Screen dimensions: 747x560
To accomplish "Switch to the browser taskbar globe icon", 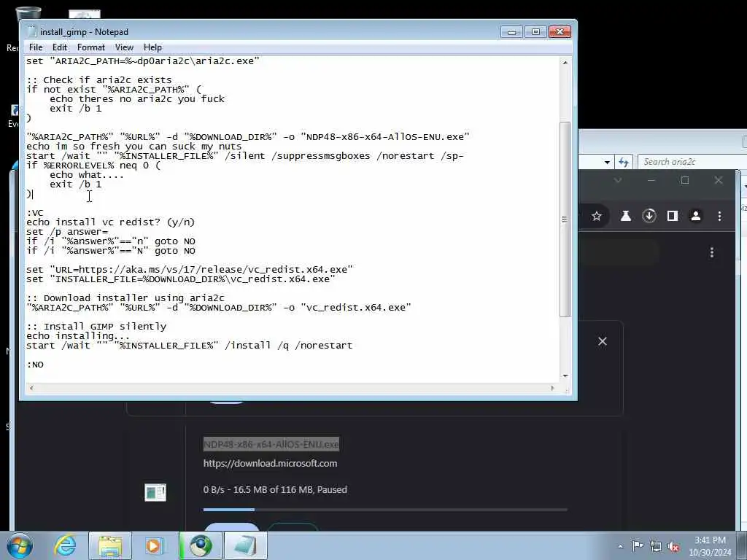I will (x=201, y=545).
